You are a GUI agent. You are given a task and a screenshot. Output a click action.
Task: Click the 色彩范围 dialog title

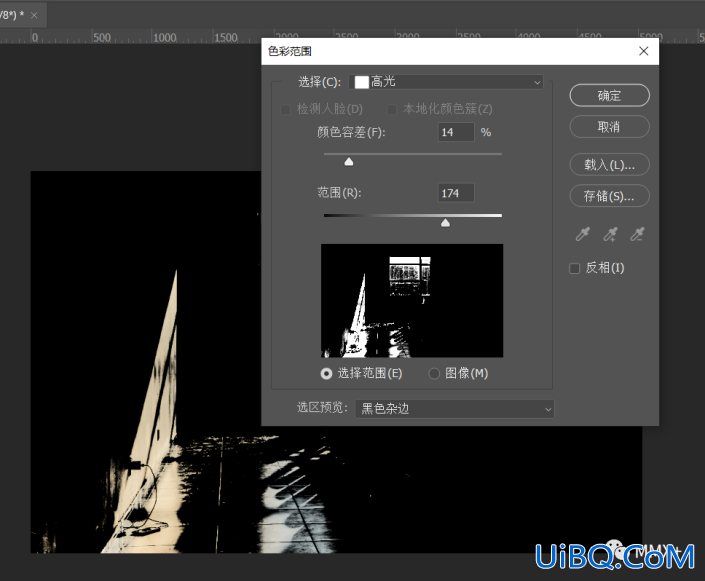[290, 51]
